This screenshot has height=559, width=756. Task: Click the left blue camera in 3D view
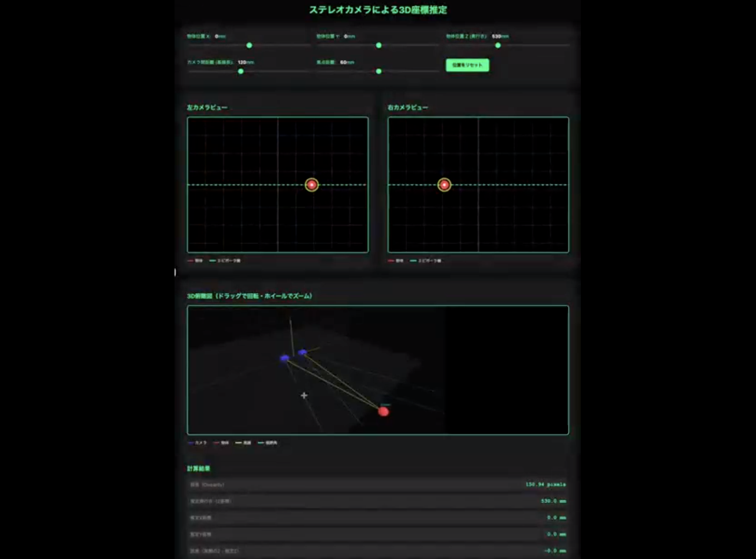(x=284, y=358)
